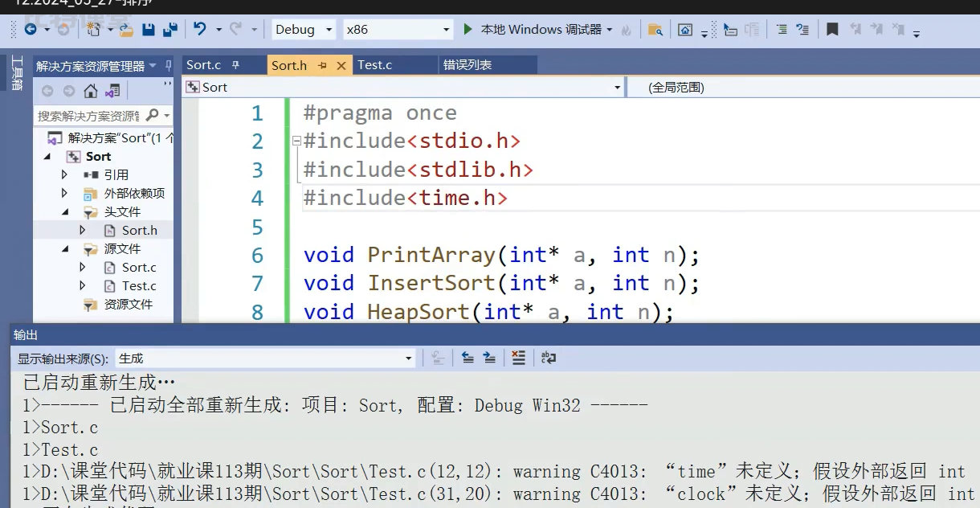Viewport: 980px width, 508px height.
Task: Click the time warning C4013 output line
Action: click(x=494, y=472)
